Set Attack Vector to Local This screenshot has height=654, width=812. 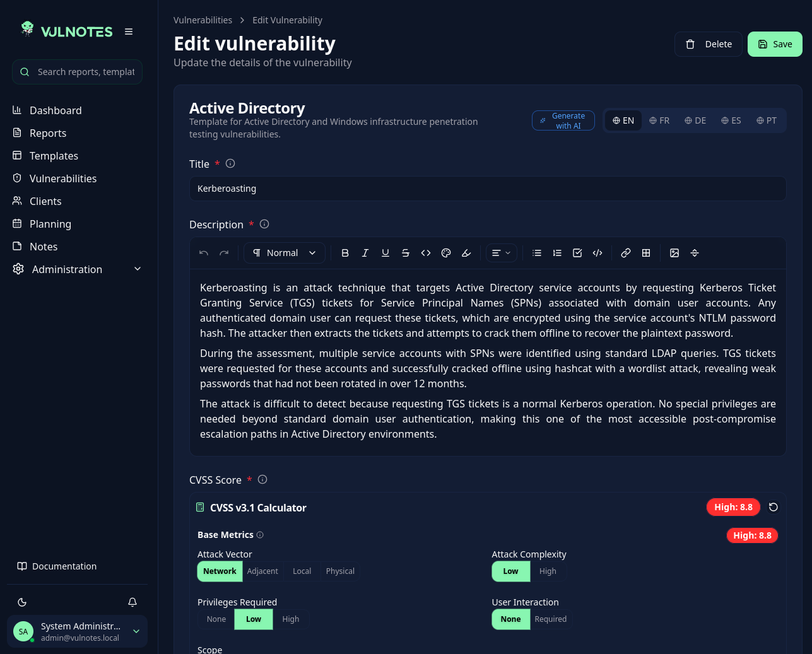pos(302,571)
